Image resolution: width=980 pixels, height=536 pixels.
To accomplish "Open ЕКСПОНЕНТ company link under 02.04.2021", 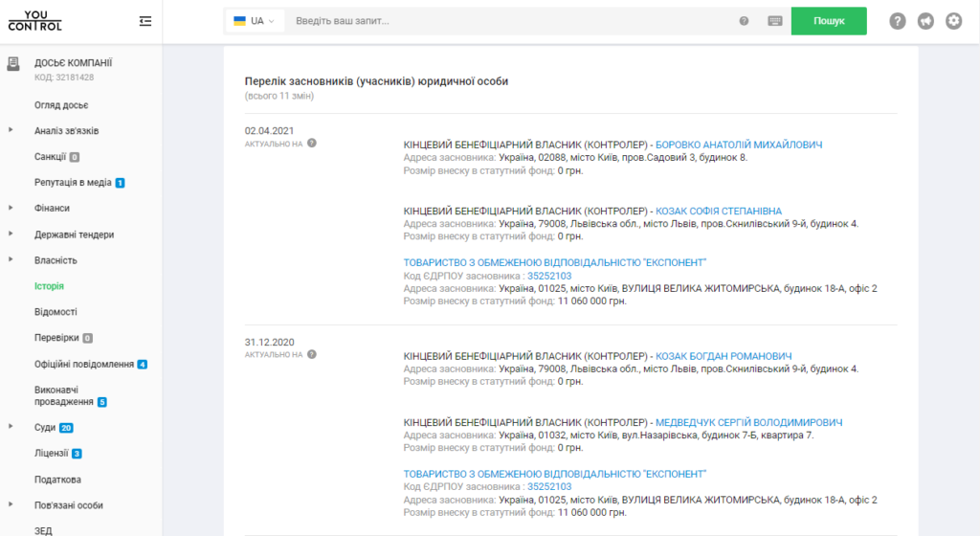I will tap(555, 262).
